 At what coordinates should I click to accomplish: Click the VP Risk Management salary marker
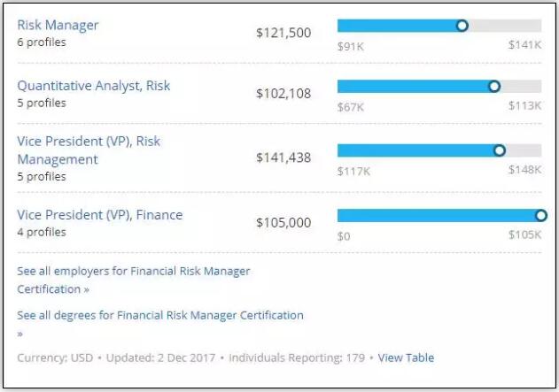pos(499,150)
